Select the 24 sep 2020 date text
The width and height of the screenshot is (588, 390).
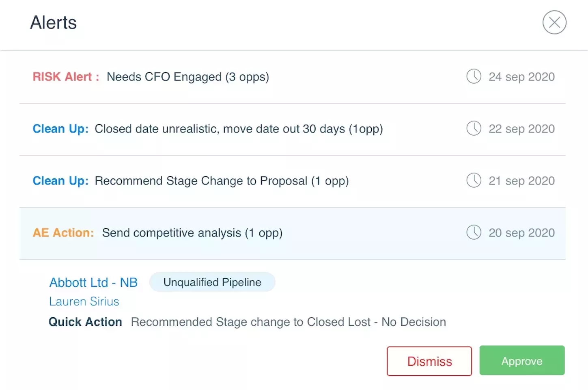(521, 77)
